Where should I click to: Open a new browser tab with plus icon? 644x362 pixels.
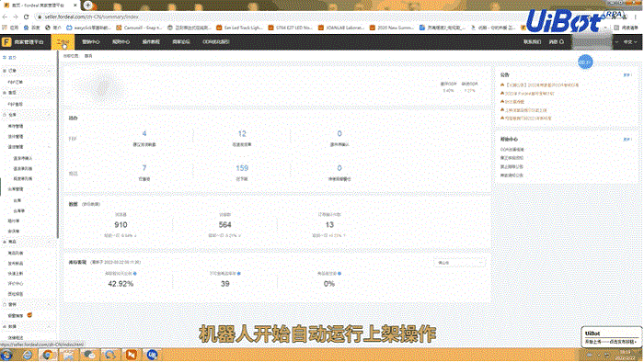click(88, 6)
